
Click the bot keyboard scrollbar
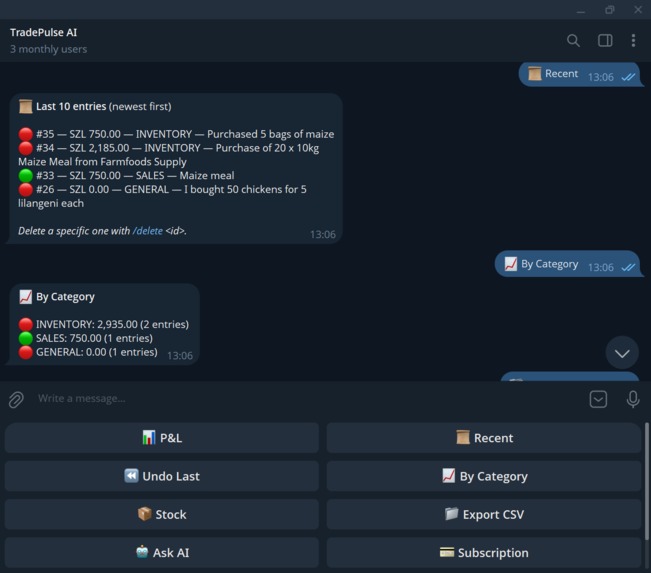pyautogui.click(x=646, y=482)
